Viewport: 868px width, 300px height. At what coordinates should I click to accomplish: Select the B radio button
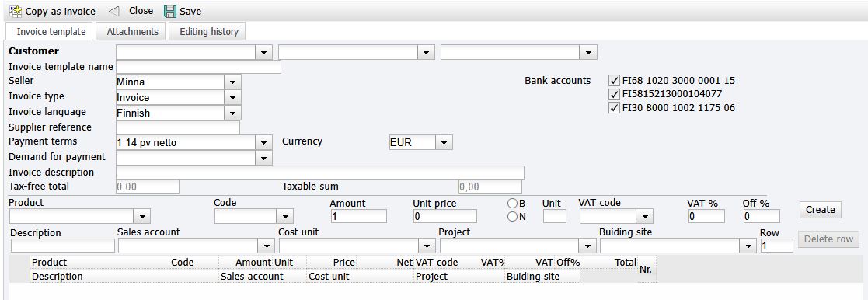512,204
